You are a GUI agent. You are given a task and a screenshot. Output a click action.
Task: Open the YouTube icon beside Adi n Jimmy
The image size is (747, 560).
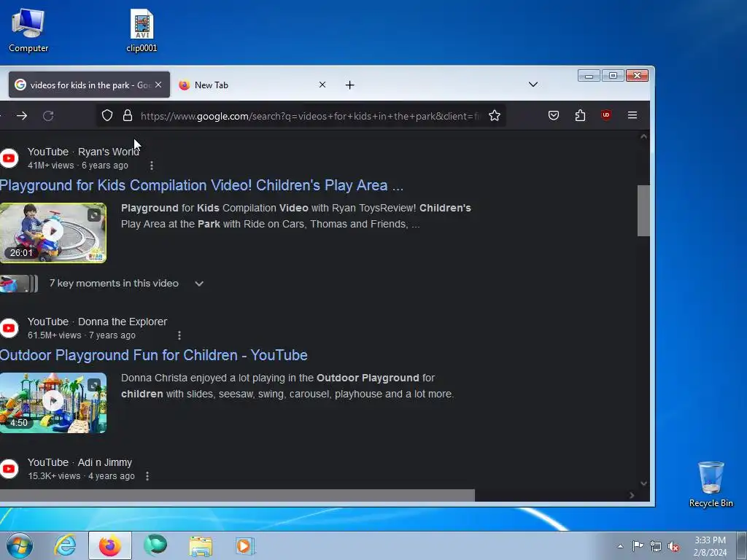[9, 469]
